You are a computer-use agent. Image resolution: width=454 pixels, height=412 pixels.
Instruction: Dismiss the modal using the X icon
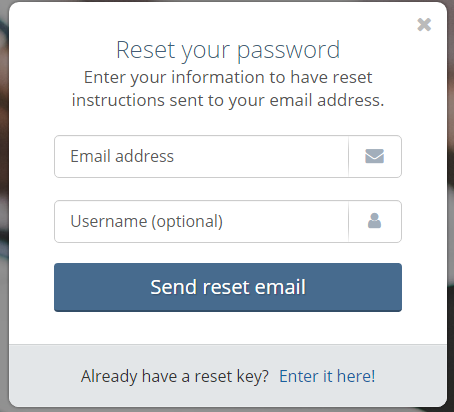pyautogui.click(x=424, y=25)
